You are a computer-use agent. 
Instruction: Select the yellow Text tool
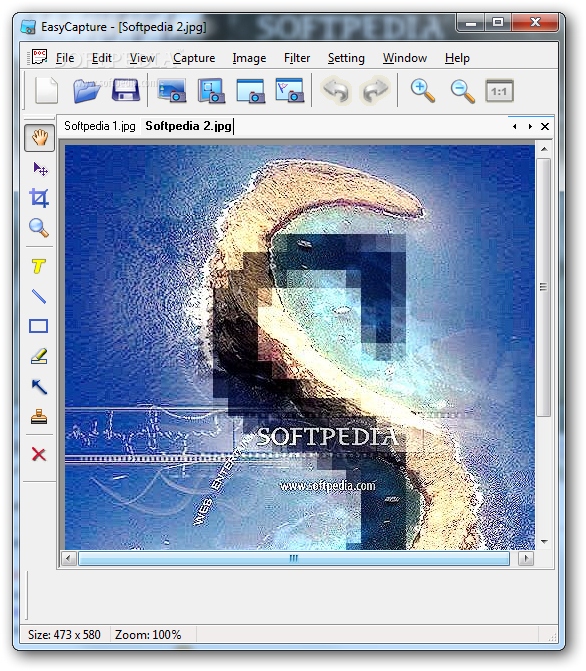pos(39,266)
